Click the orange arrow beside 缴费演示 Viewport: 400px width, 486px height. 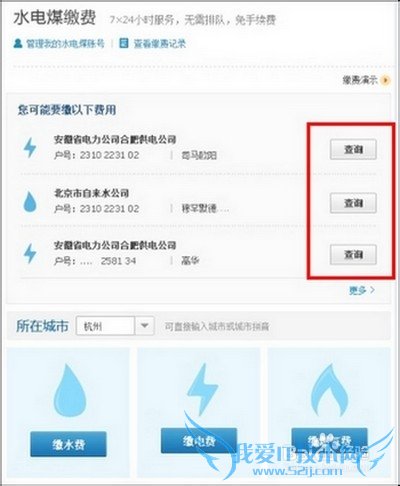[x=386, y=80]
